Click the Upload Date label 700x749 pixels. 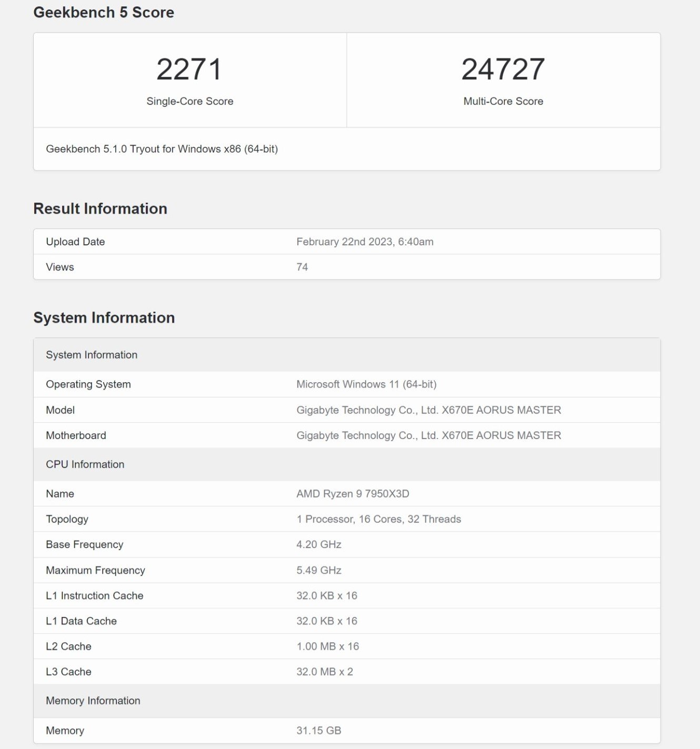point(75,242)
